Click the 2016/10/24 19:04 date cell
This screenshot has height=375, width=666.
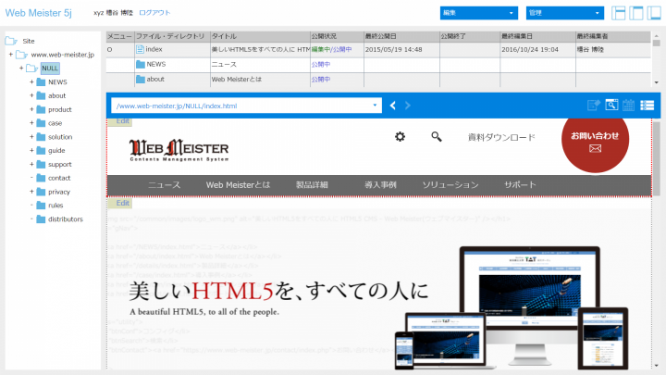point(530,50)
